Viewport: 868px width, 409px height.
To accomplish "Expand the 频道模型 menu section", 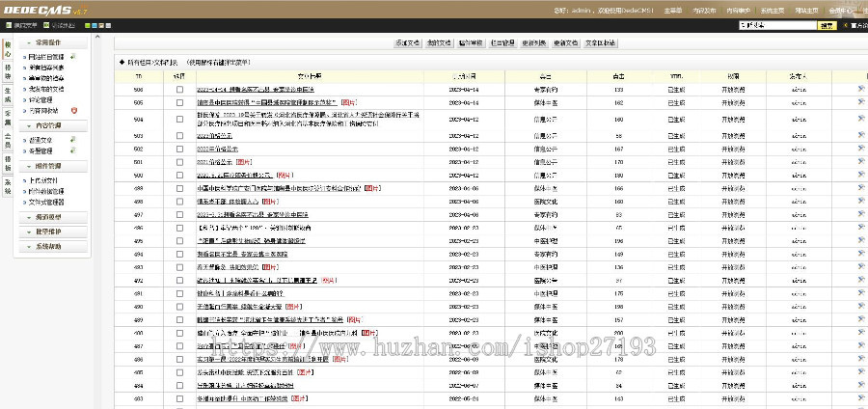I will pos(53,217).
